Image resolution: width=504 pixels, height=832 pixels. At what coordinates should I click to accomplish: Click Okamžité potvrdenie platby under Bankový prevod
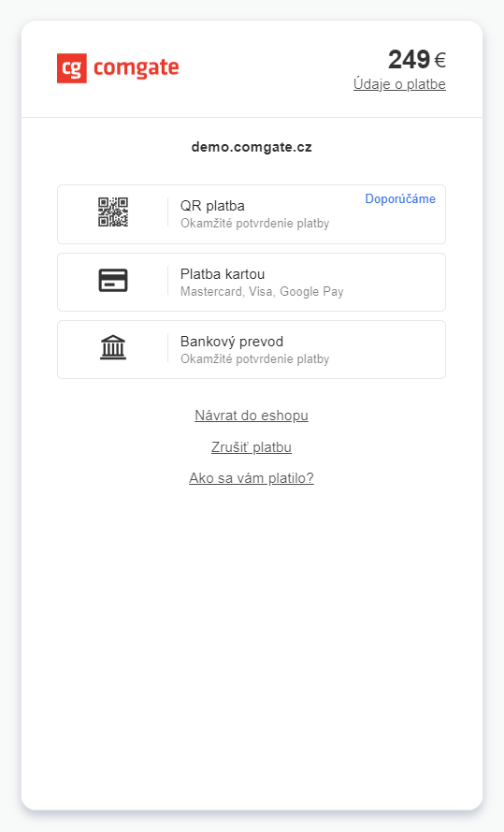click(255, 359)
